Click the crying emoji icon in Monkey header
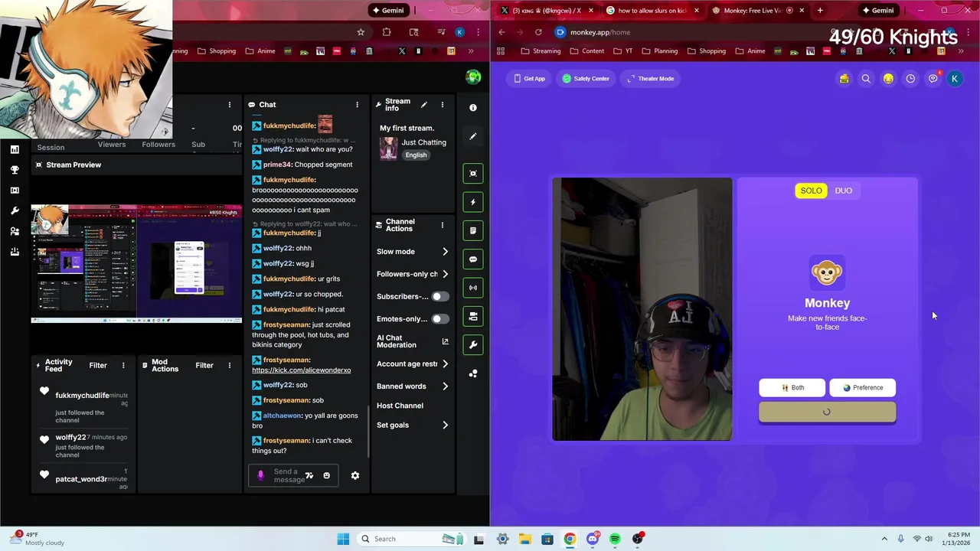This screenshot has height=551, width=980. click(x=888, y=79)
